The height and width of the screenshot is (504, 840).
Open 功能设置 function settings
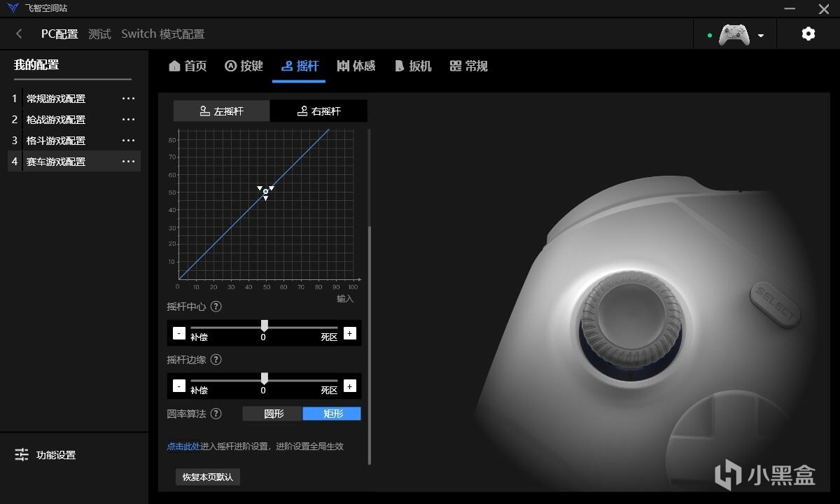(x=45, y=455)
